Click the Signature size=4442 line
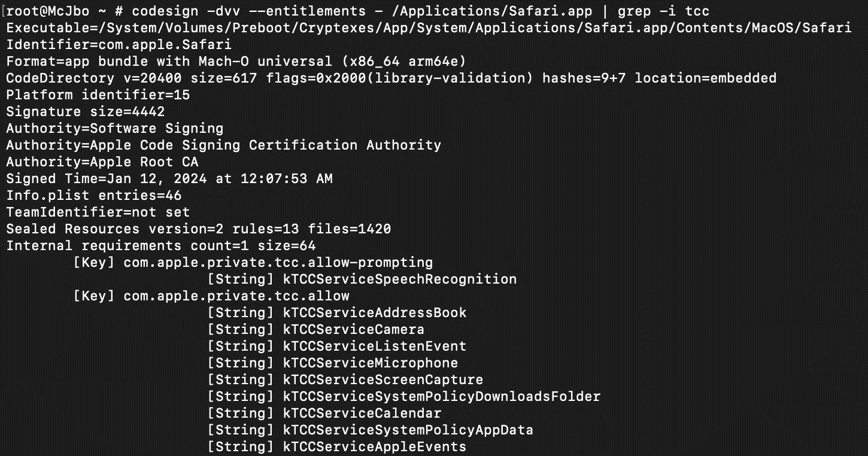This screenshot has width=868, height=456. pos(85,112)
